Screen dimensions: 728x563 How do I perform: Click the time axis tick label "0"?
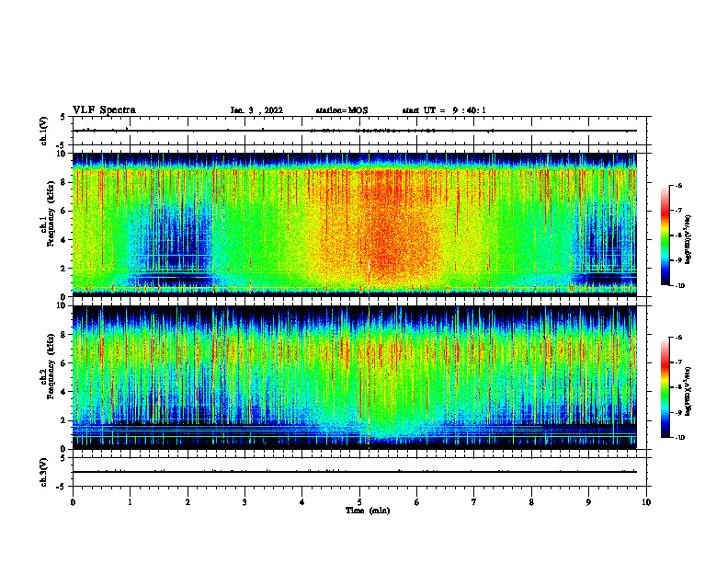[x=73, y=502]
